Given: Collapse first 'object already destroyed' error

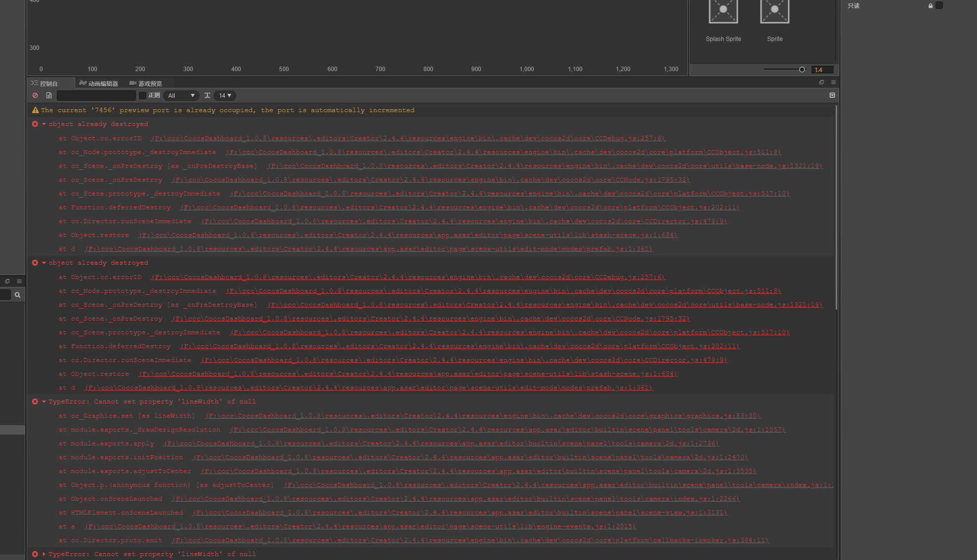Looking at the screenshot, I should [44, 124].
